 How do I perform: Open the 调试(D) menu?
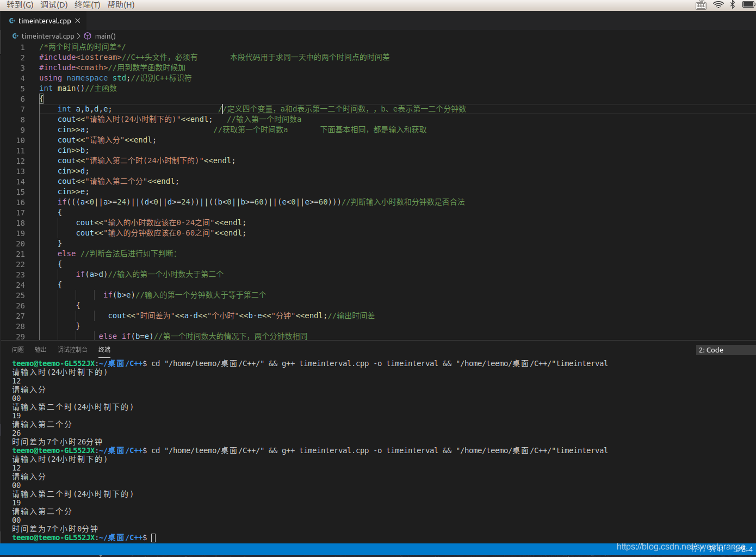[54, 5]
